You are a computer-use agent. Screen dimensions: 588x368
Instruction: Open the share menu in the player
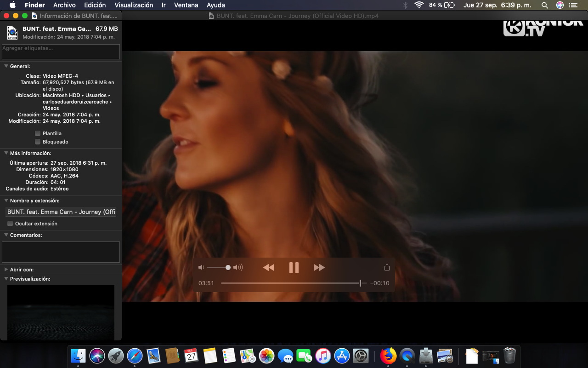coord(387,267)
